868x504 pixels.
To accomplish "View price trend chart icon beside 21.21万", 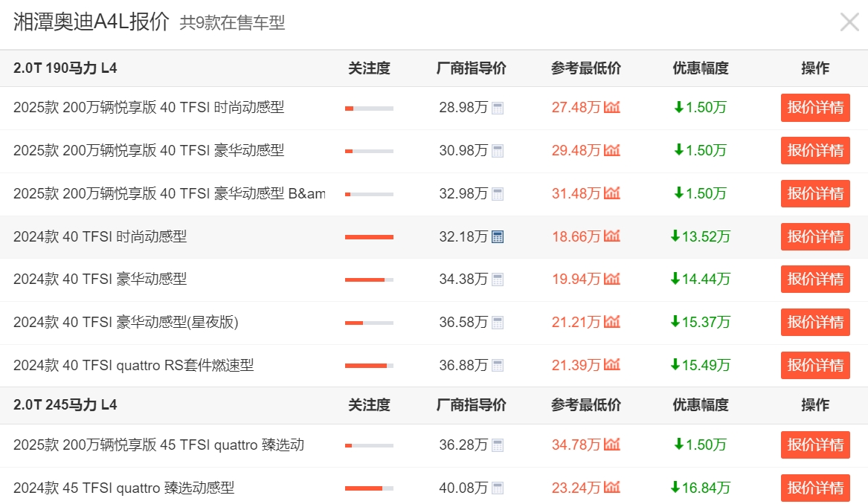I will (x=611, y=321).
